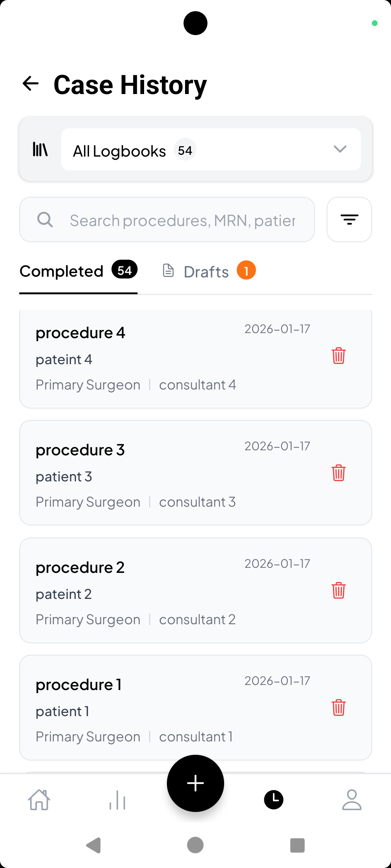Open the logbook selector chevron

coord(340,149)
